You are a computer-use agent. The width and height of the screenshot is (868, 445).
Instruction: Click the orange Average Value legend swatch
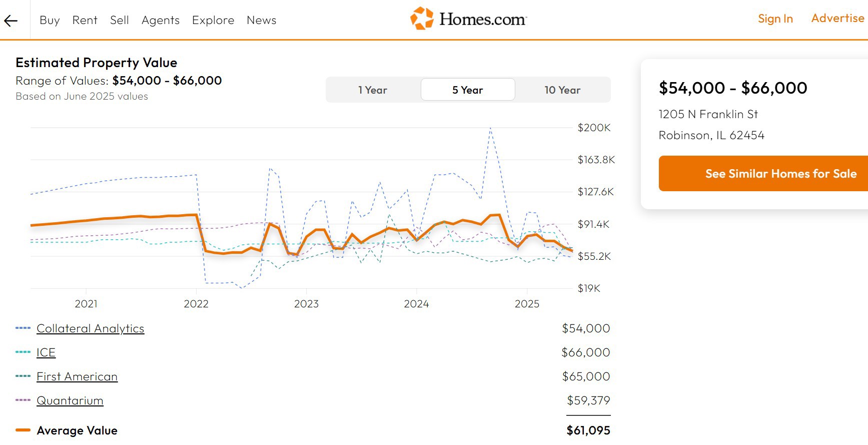click(23, 430)
